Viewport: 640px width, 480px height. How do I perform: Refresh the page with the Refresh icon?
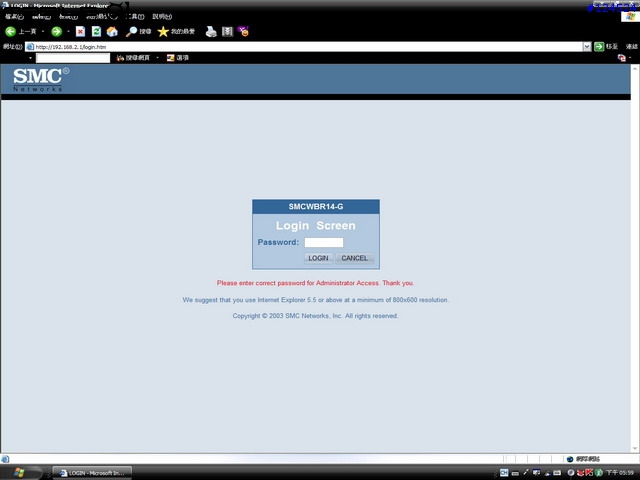coord(96,31)
